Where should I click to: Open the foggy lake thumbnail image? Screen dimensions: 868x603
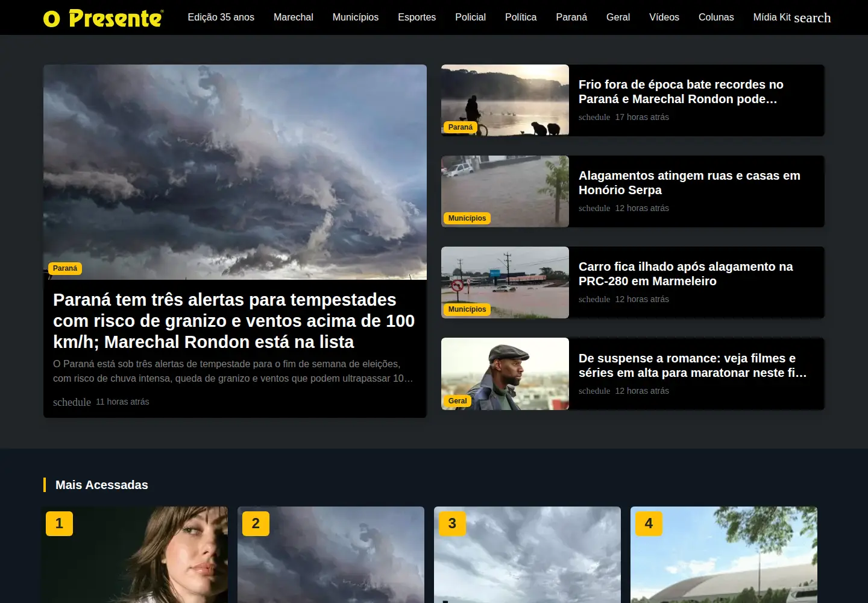click(505, 100)
